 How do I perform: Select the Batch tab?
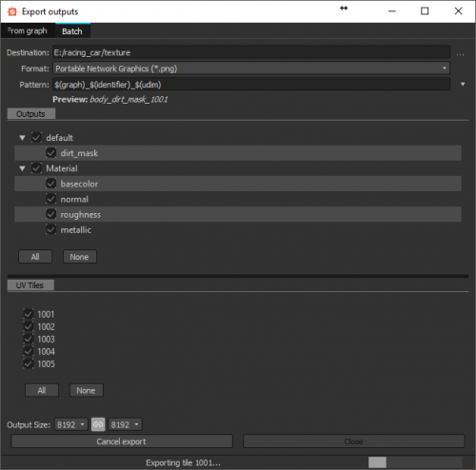(x=72, y=30)
